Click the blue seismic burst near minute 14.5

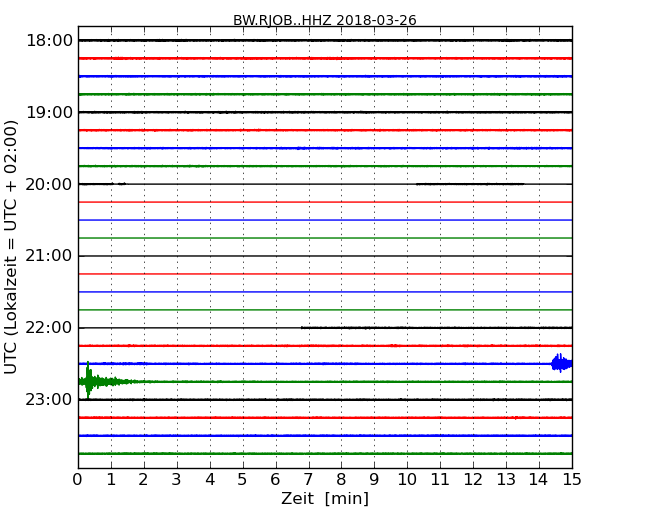click(562, 363)
